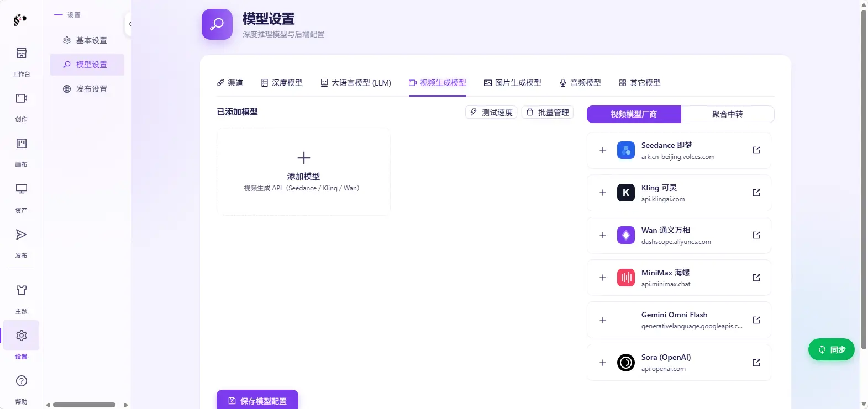868x409 pixels.
Task: Click the vertical page scrollbar
Action: (864, 179)
